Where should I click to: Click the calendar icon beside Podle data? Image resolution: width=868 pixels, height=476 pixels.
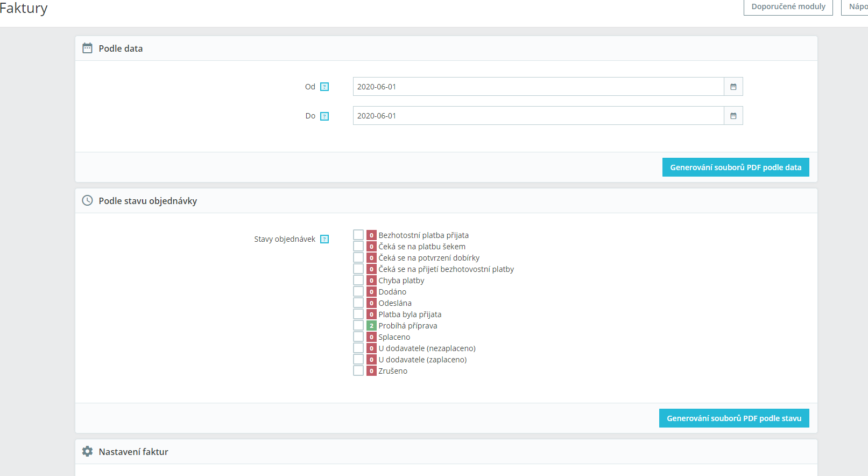[87, 48]
